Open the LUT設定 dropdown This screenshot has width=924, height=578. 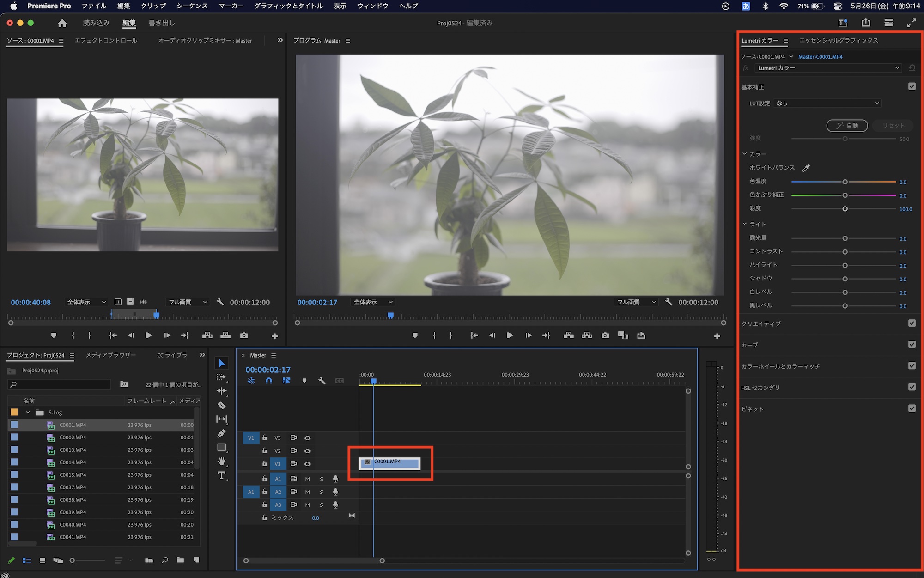point(827,103)
